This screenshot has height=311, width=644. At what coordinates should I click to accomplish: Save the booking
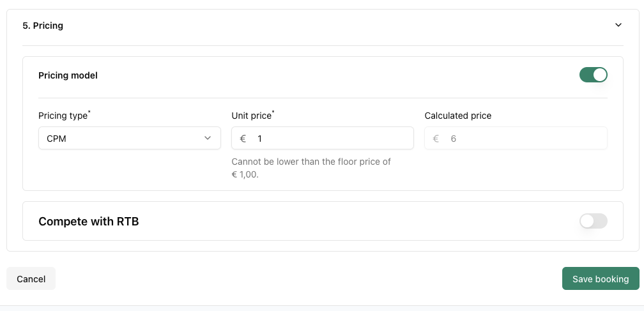point(600,279)
